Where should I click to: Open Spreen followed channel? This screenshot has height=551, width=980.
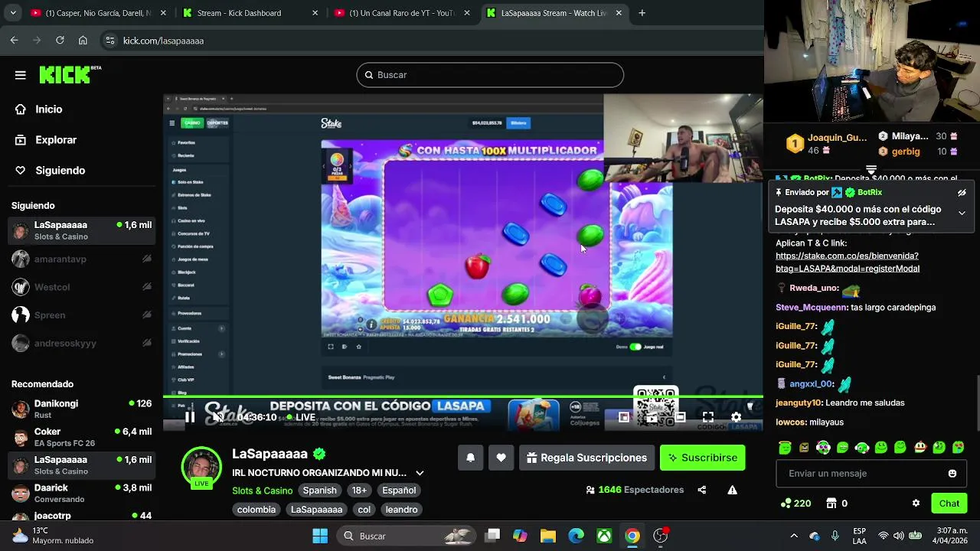(81, 315)
